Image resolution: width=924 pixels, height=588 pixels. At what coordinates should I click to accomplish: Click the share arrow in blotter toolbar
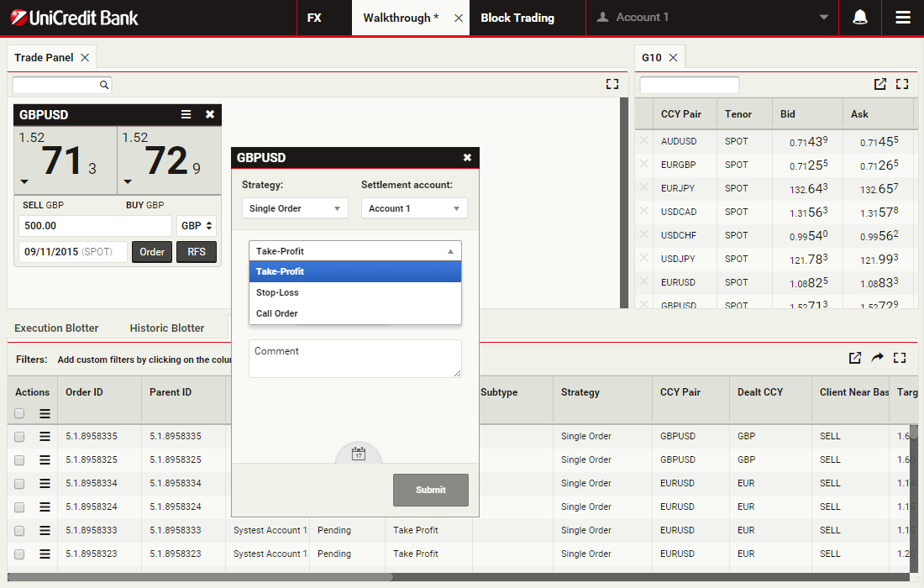pyautogui.click(x=877, y=358)
